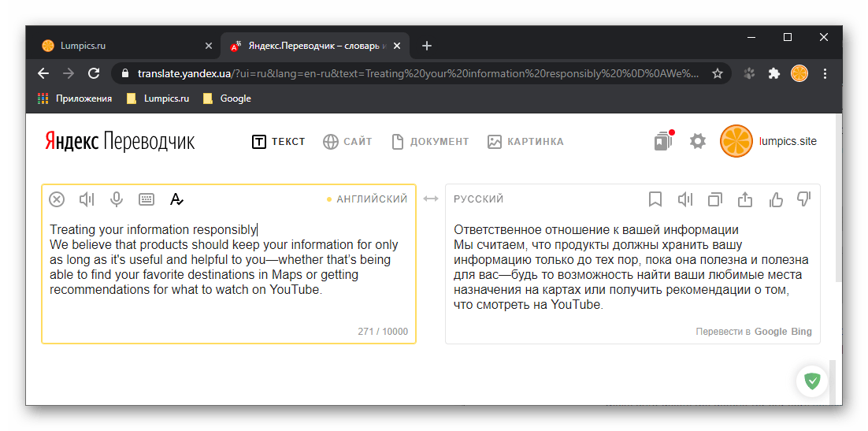View site info via the lock icon
This screenshot has height=431, width=868.
125,73
